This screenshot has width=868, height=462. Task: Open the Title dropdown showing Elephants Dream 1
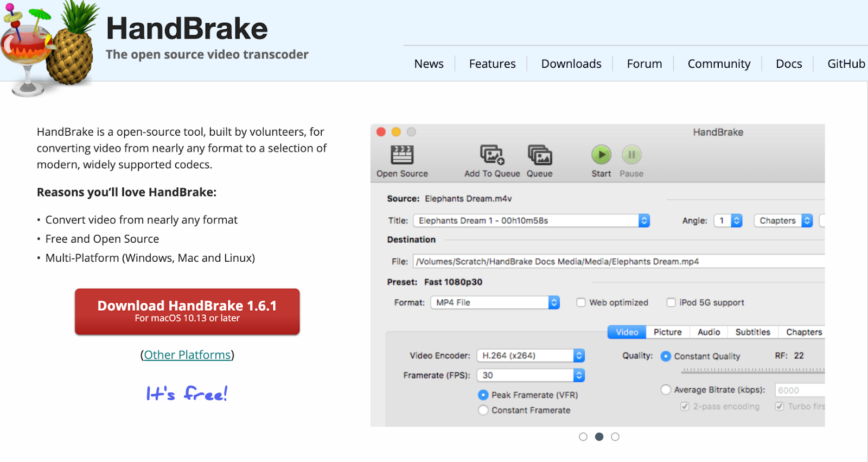[532, 220]
